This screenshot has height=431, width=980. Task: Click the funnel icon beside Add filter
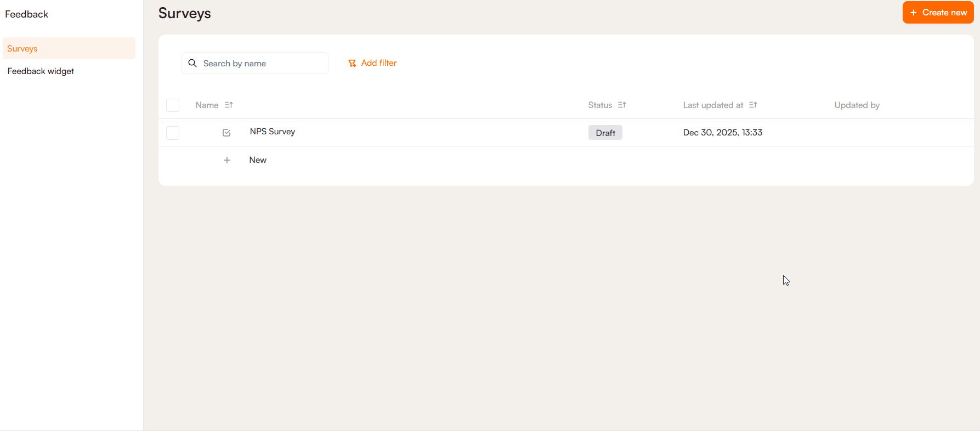click(x=352, y=64)
